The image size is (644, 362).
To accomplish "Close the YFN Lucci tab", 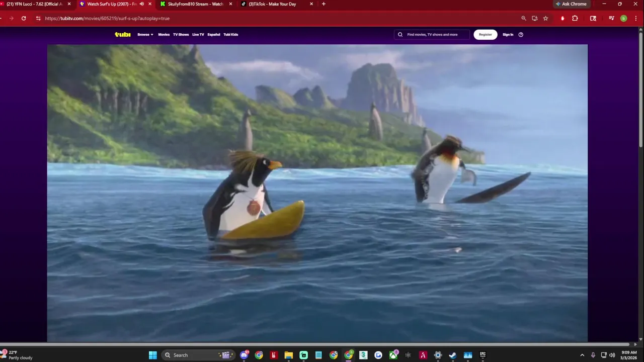I will [x=69, y=4].
